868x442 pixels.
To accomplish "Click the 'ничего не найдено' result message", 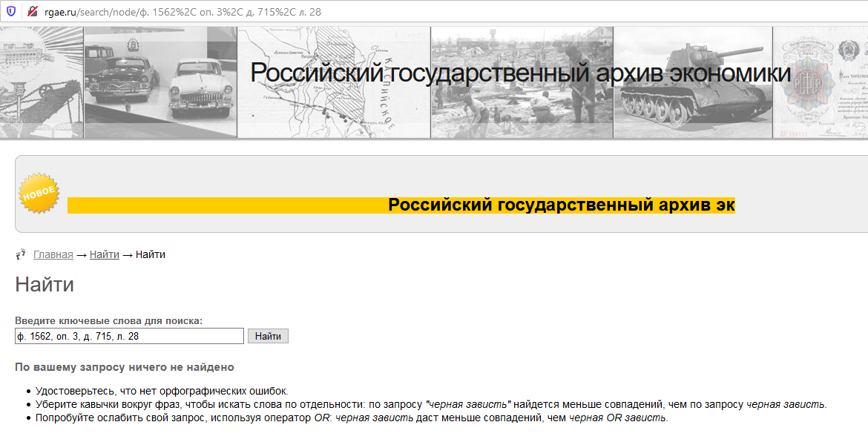I will (x=124, y=367).
